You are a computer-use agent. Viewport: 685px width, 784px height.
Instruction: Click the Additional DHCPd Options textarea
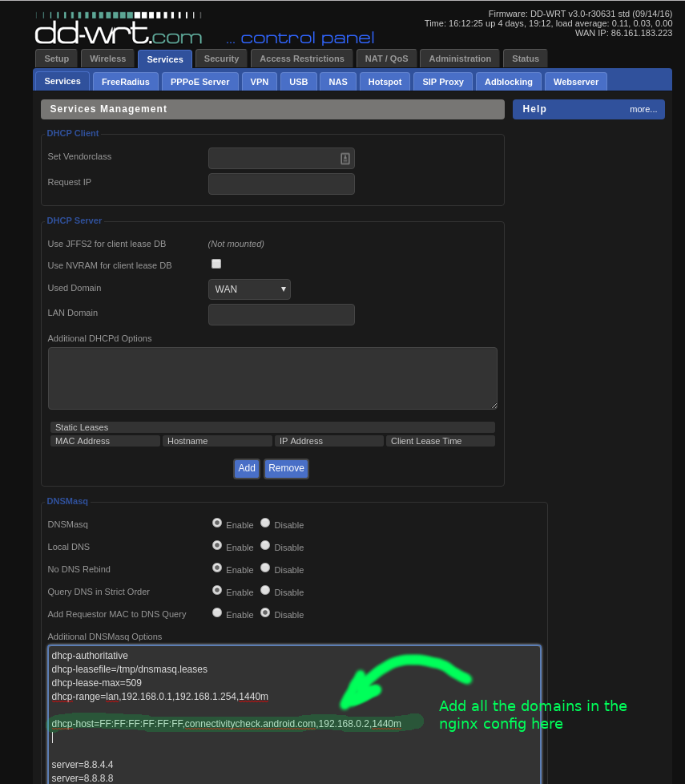pyautogui.click(x=272, y=378)
